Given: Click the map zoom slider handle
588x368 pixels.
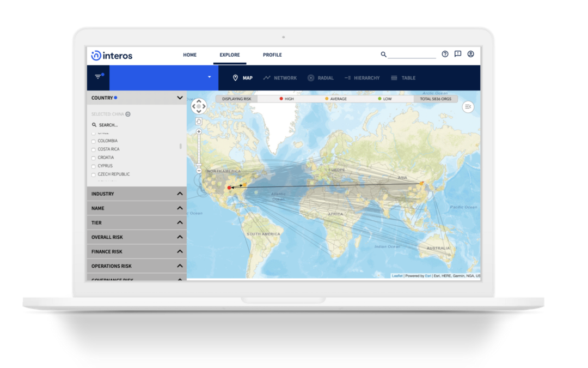Looking at the screenshot, I should 199,165.
